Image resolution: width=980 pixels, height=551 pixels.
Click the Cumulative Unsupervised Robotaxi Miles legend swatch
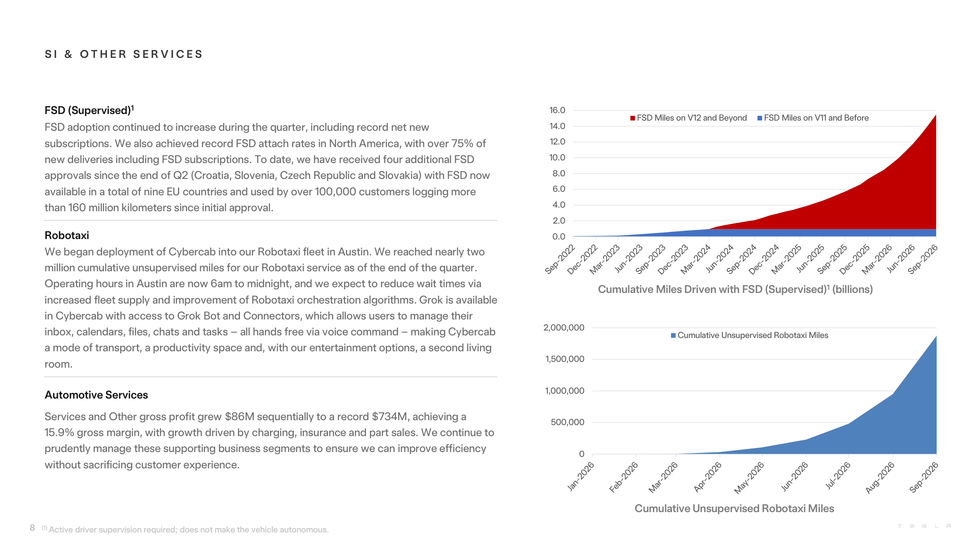tap(673, 335)
